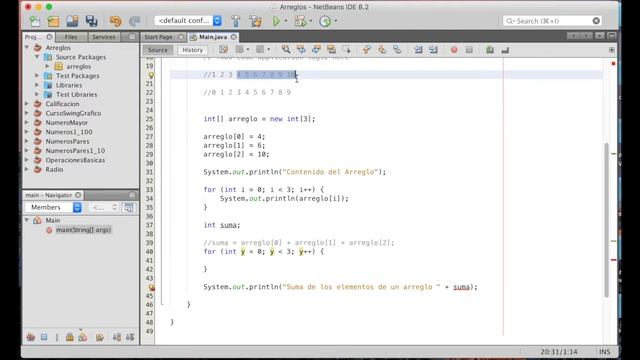
Task: Click the Profile Project clock icon
Action: (x=325, y=21)
